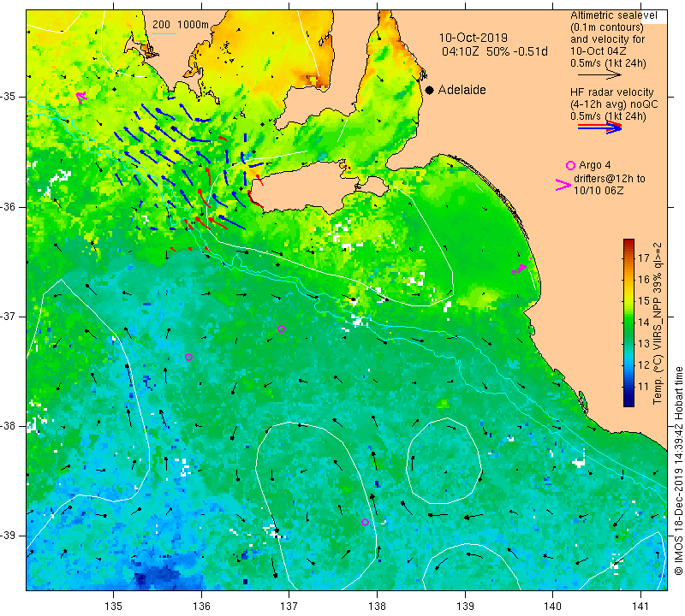This screenshot has width=685, height=616.
Task: Click the red-blue HF radar scale arrow
Action: pyautogui.click(x=599, y=127)
